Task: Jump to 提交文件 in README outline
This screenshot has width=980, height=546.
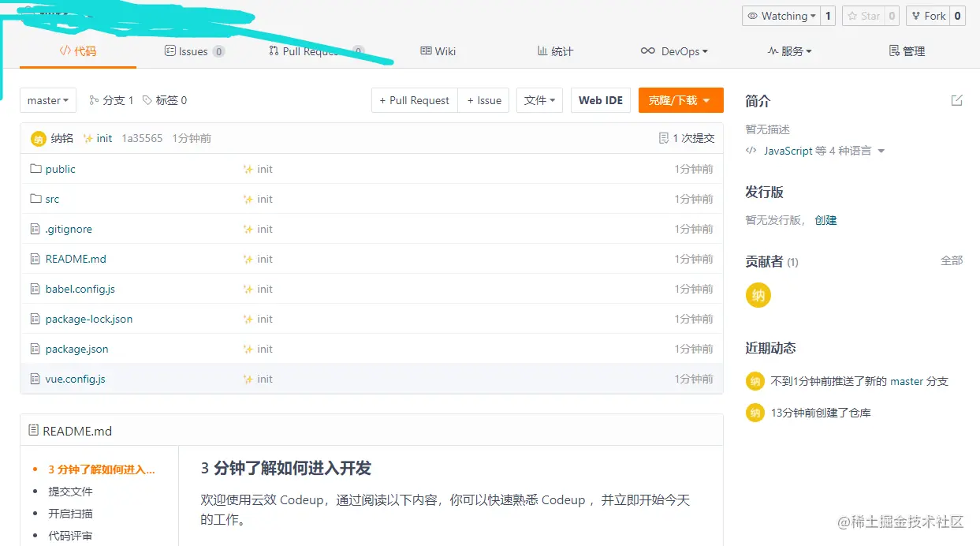Action: (70, 492)
